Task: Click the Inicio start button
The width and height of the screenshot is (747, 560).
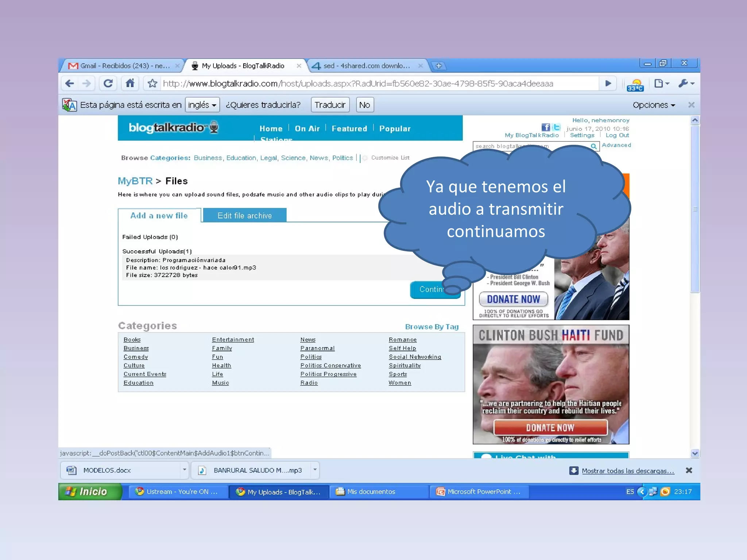Action: pos(90,491)
